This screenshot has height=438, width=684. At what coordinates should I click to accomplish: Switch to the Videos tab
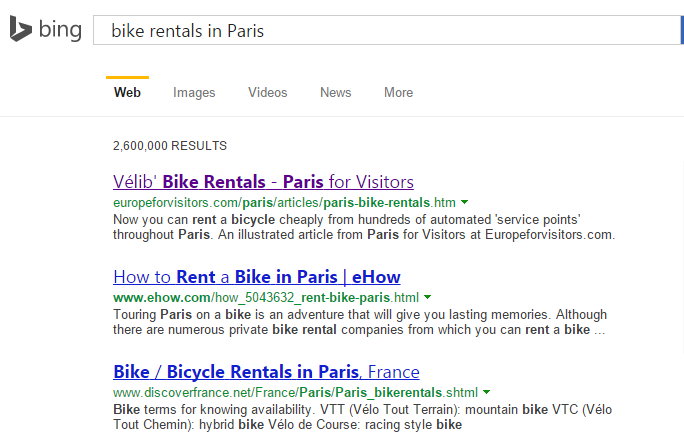coord(268,92)
